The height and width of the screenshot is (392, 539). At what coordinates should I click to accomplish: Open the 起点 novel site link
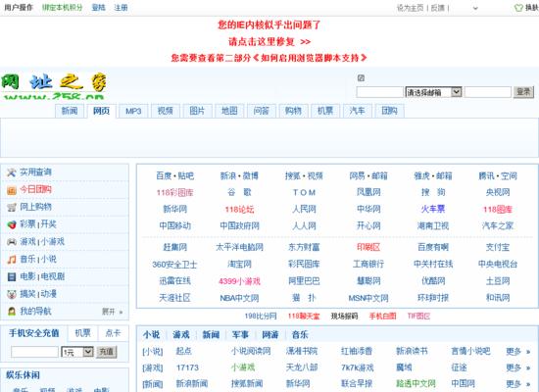(x=184, y=351)
